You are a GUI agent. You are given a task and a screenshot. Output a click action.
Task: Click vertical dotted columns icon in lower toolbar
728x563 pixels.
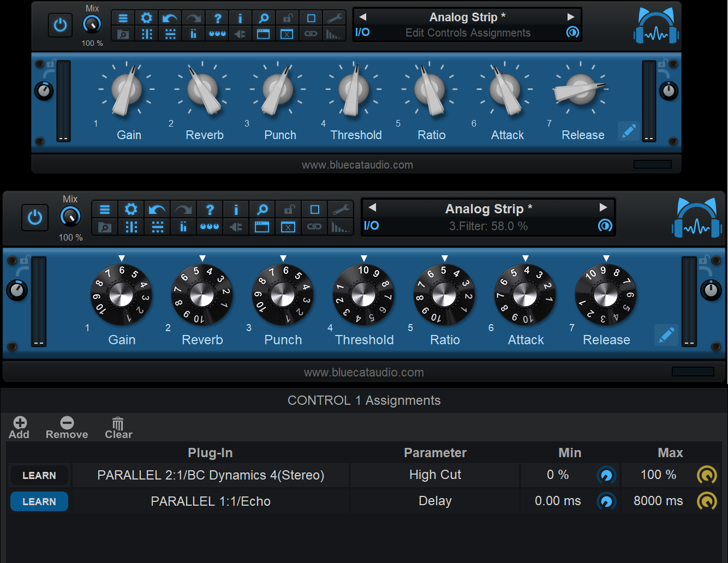[131, 227]
